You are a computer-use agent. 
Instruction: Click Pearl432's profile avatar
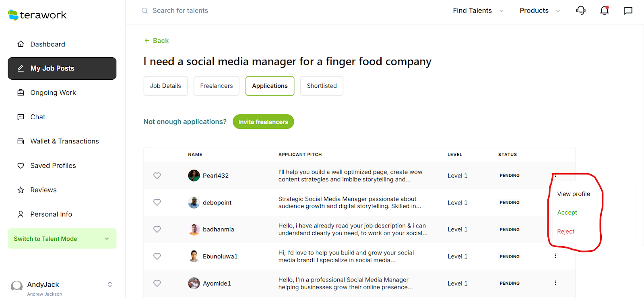point(194,176)
